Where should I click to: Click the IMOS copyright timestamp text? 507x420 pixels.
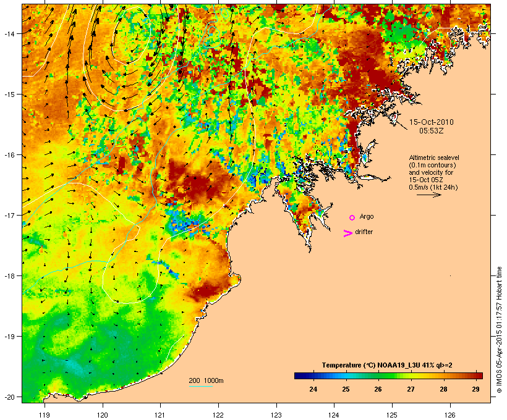click(x=499, y=330)
